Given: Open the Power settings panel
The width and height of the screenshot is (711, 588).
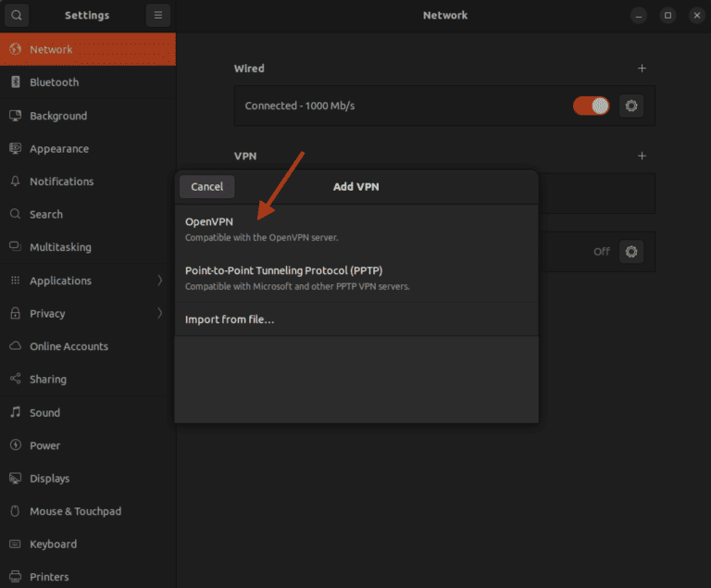Looking at the screenshot, I should click(44, 445).
